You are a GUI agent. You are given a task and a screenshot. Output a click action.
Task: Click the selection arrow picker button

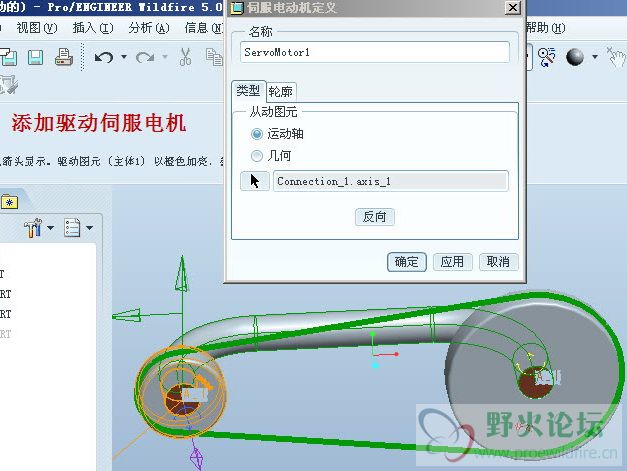tap(255, 181)
